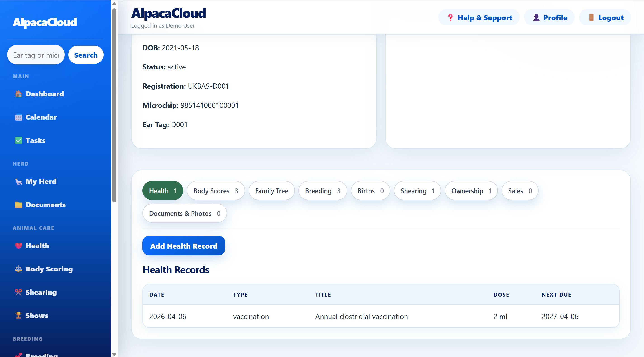Click the Logout door icon
The width and height of the screenshot is (644, 357).
pyautogui.click(x=591, y=17)
